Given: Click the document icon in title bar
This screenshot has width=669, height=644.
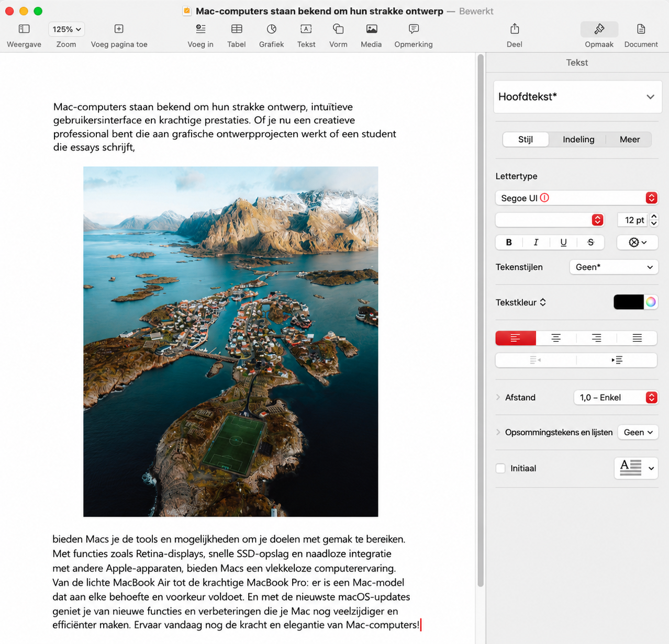Looking at the screenshot, I should (187, 11).
